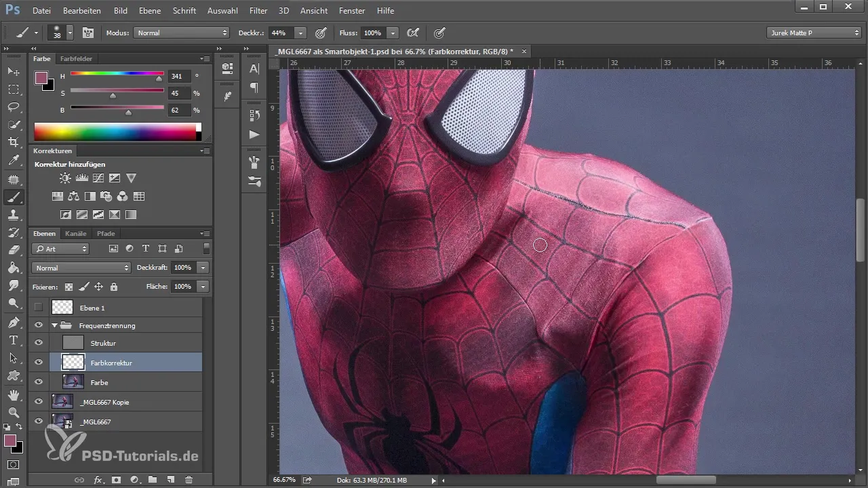Hide the Struktur layer
The image size is (868, 488).
coord(39,343)
